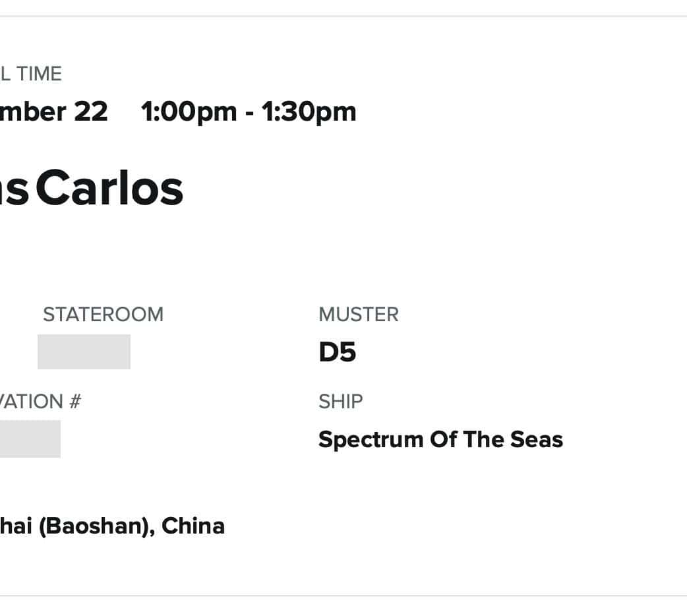687x616 pixels.
Task: Click the "L TIME" label text
Action: pyautogui.click(x=31, y=74)
